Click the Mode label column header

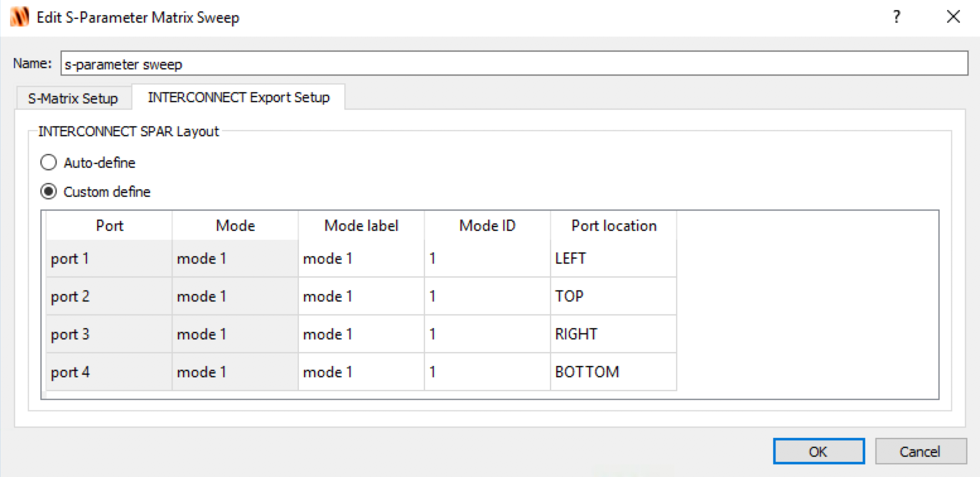361,226
